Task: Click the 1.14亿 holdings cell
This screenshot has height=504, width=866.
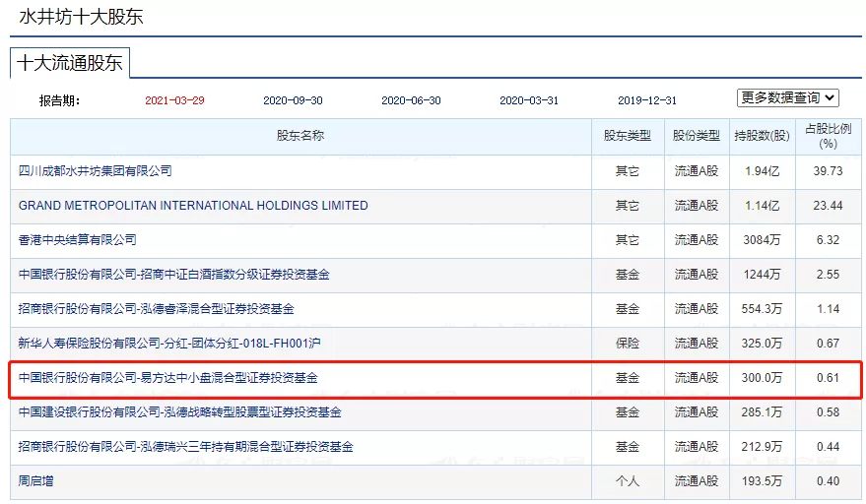Action: [763, 206]
